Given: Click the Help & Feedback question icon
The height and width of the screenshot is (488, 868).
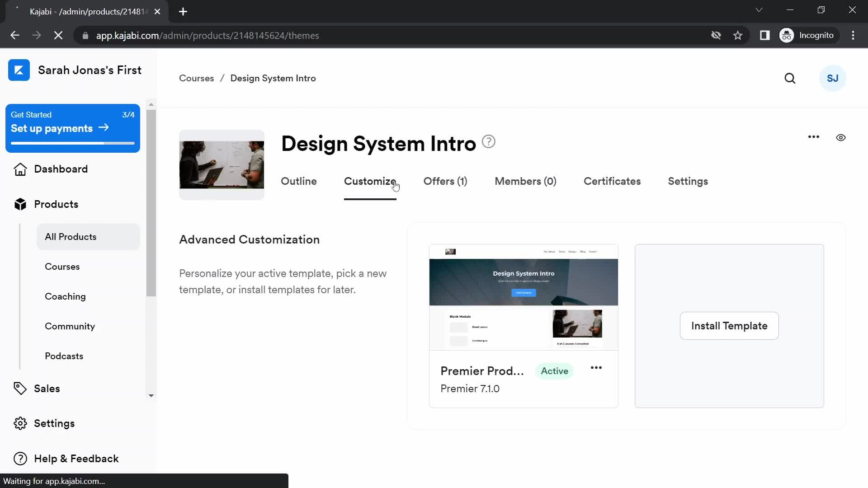Looking at the screenshot, I should coord(20,459).
